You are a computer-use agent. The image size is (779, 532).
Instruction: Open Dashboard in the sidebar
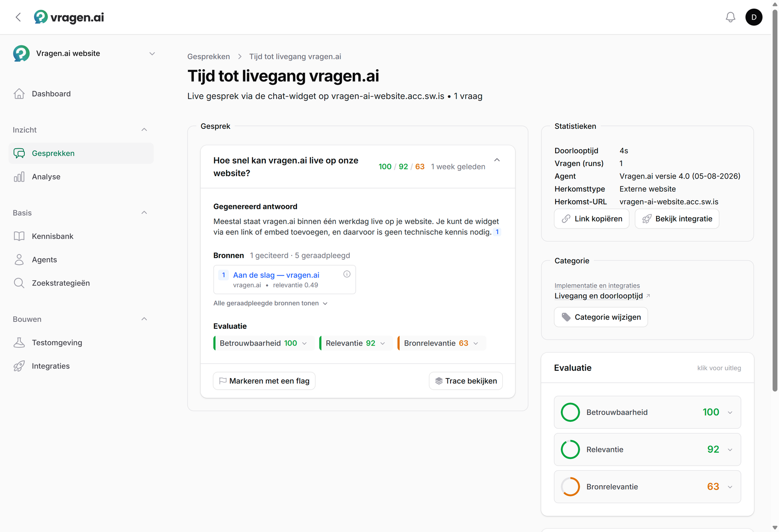(81, 94)
